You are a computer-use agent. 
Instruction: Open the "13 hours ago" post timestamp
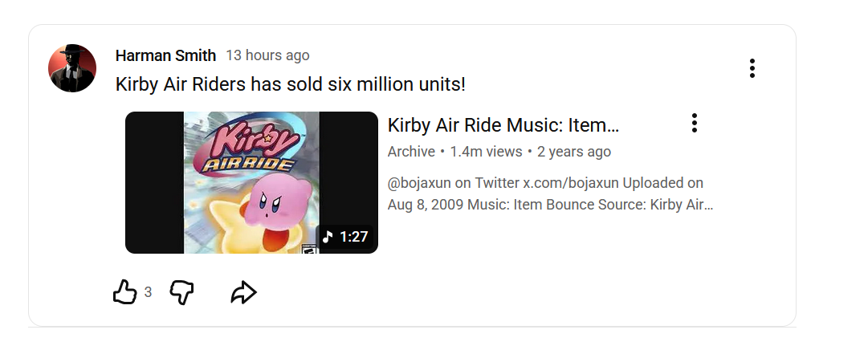pyautogui.click(x=267, y=55)
